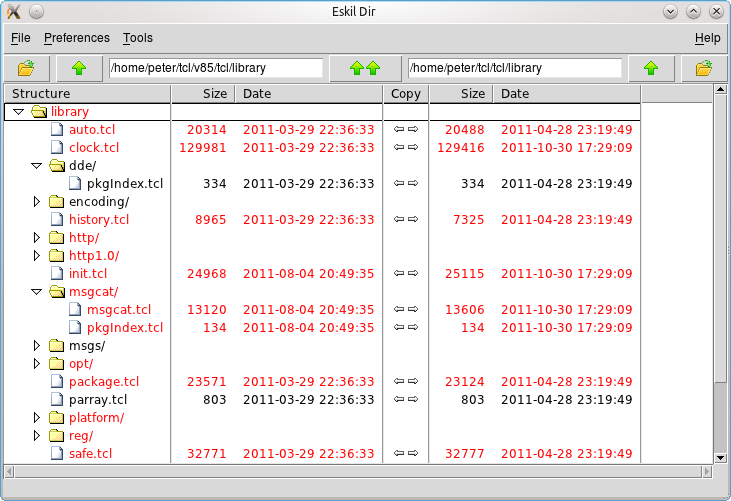Click the right folder browse icon
This screenshot has height=501, width=731.
pyautogui.click(x=703, y=68)
